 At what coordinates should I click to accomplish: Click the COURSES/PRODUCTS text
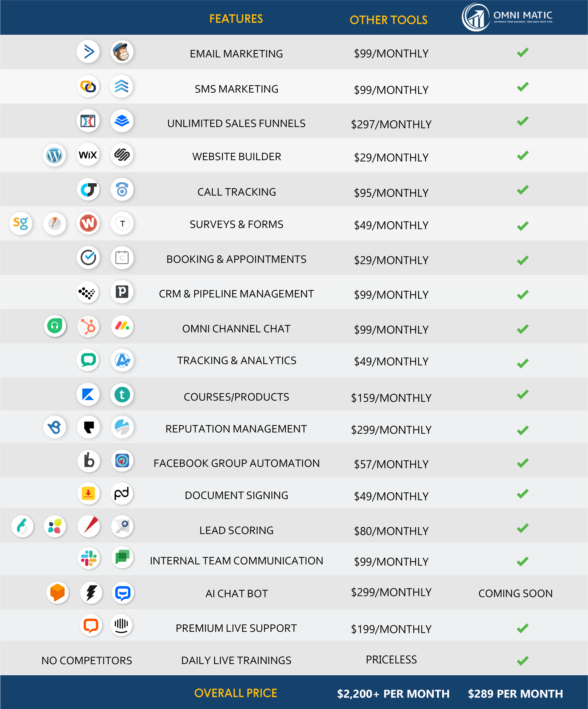236,397
